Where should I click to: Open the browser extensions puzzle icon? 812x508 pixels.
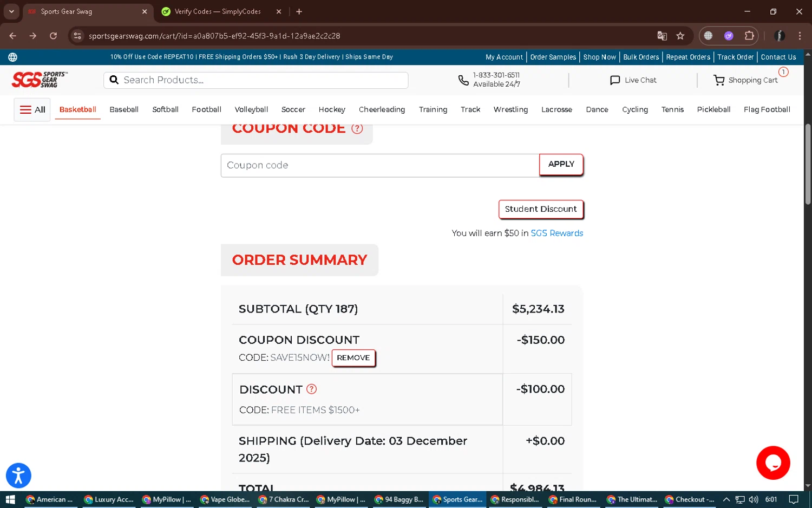(x=749, y=36)
